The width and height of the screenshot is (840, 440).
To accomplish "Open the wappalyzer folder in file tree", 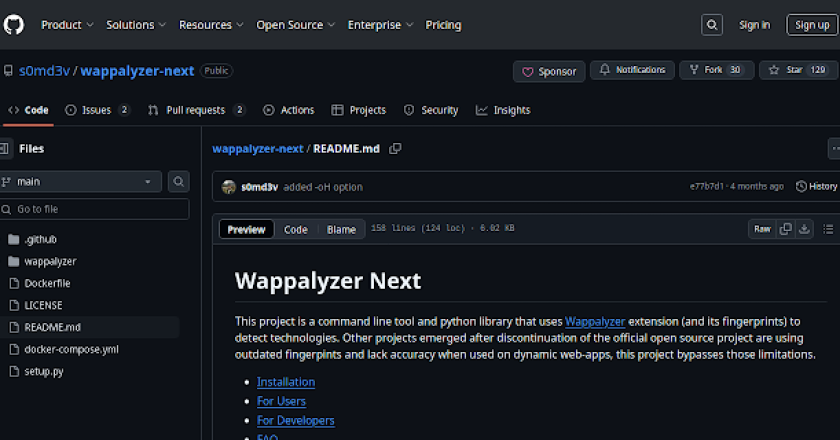I will click(x=50, y=261).
